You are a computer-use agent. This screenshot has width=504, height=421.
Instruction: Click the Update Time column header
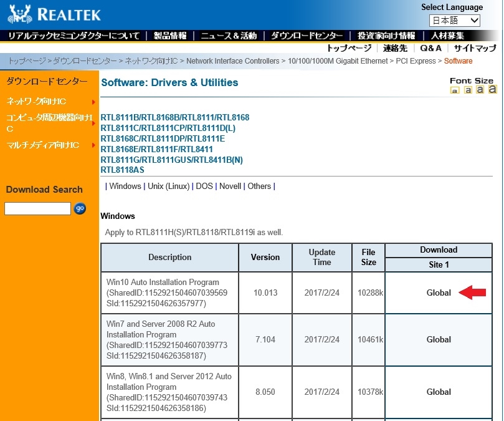tap(321, 257)
